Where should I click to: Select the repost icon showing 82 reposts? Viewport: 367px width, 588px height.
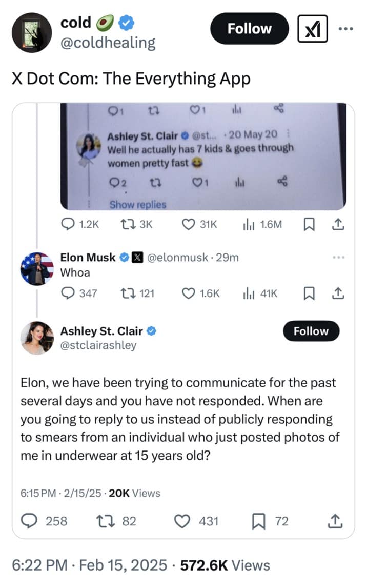[106, 521]
